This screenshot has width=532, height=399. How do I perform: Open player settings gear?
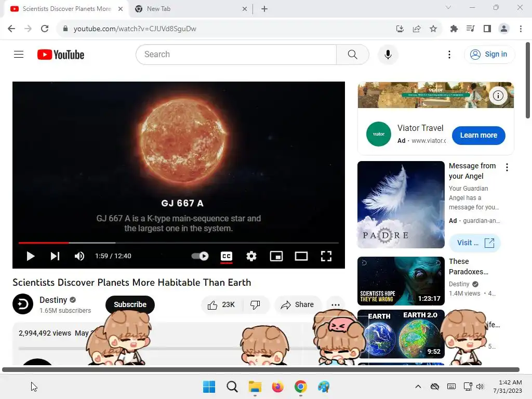251,256
